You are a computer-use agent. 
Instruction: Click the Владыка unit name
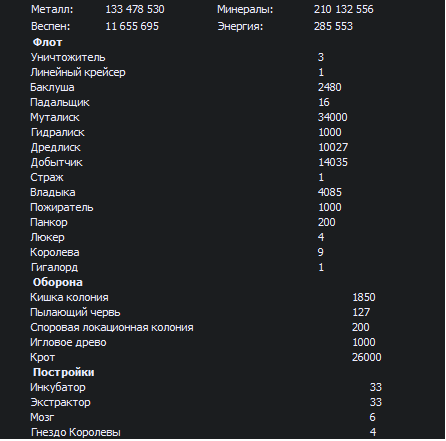53,192
